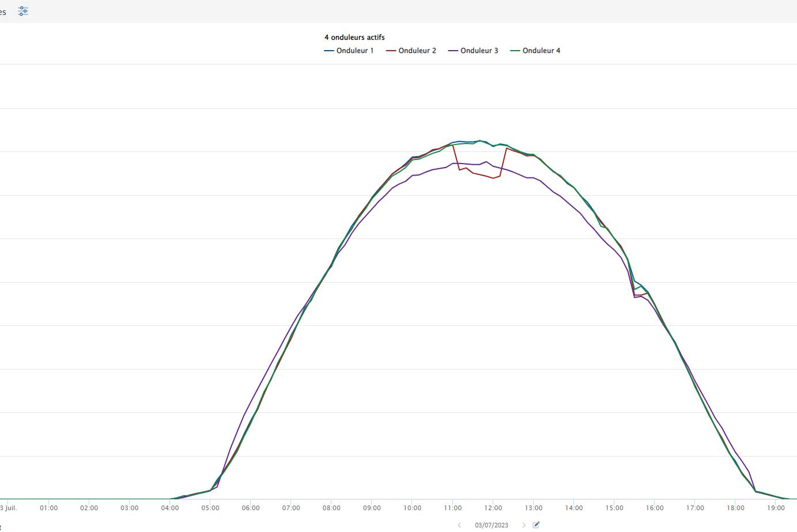Click the 09:00 axis label
Image resolution: width=797 pixels, height=532 pixels.
(372, 508)
